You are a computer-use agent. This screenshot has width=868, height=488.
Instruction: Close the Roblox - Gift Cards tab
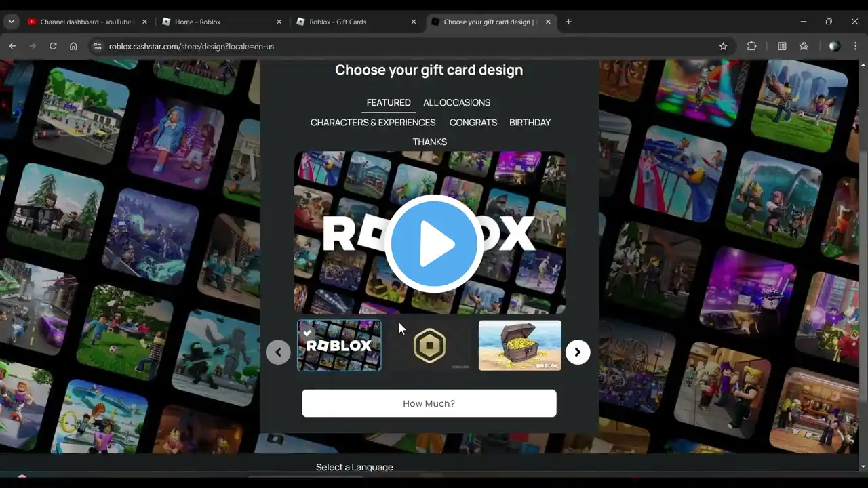414,22
